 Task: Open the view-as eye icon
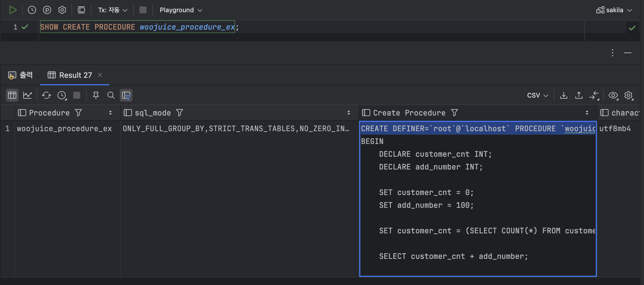click(x=613, y=95)
